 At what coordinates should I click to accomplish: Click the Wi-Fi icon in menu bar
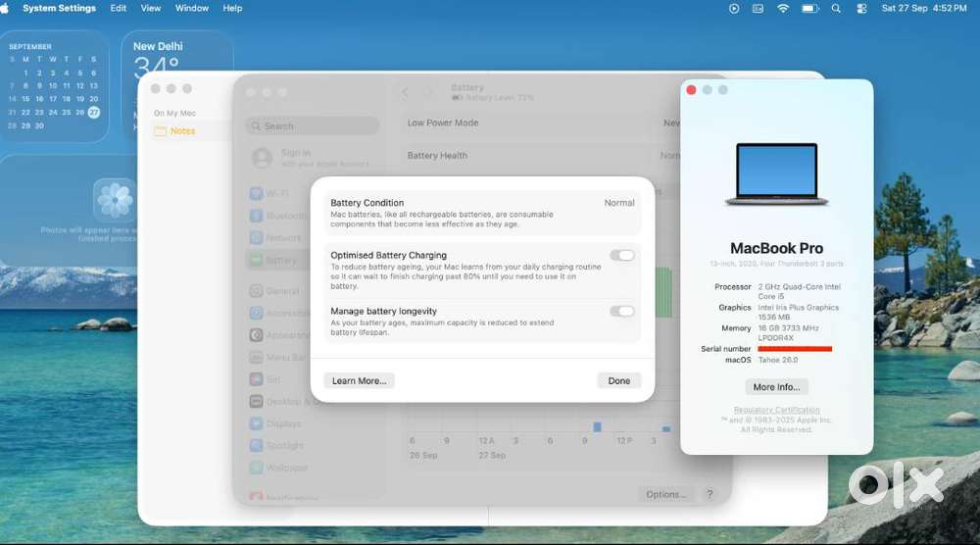783,8
